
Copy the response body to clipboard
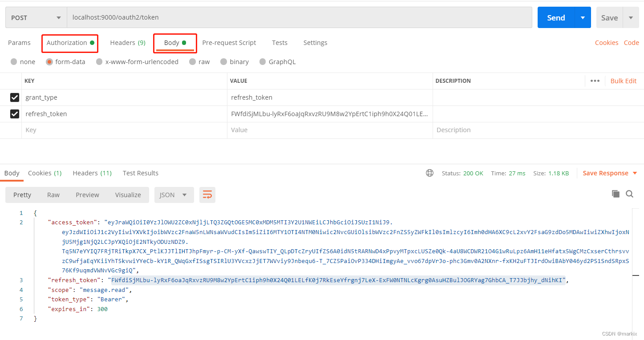(x=616, y=194)
